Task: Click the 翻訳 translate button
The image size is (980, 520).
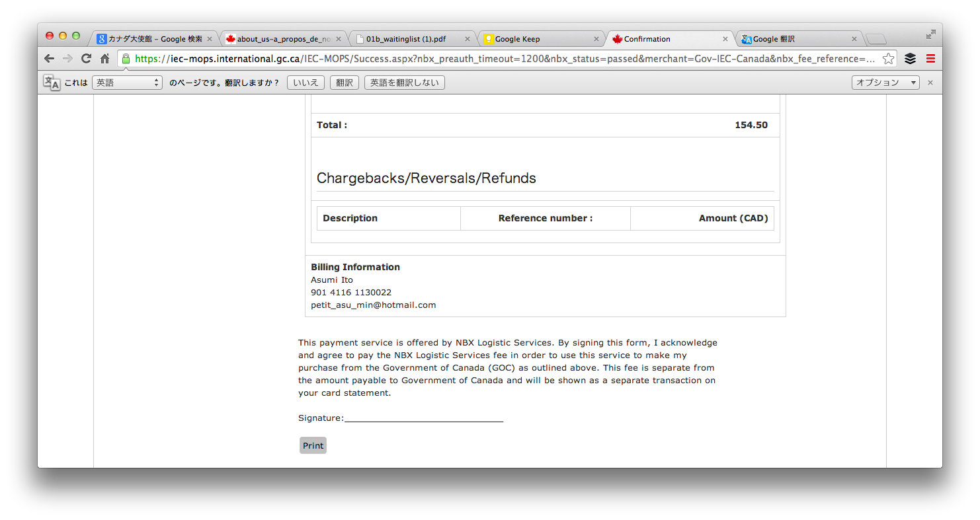Action: 345,83
